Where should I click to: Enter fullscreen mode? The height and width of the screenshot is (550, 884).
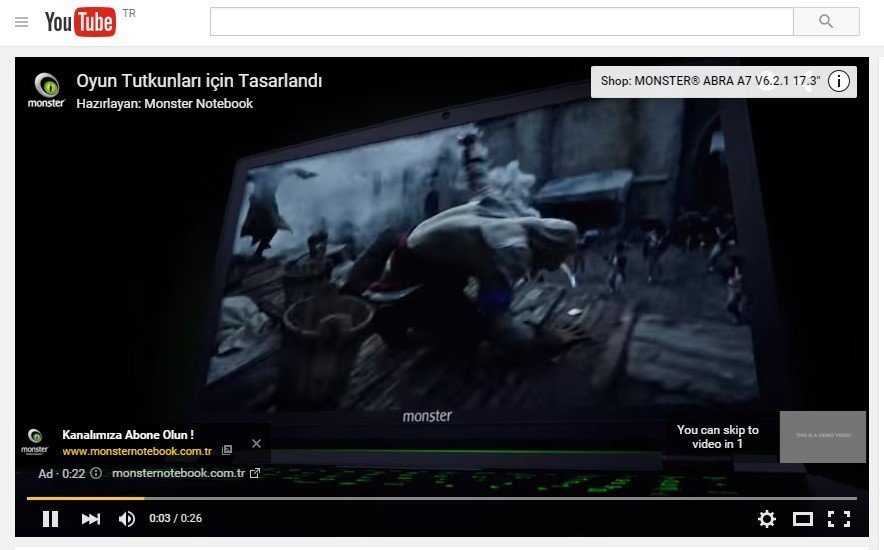[x=838, y=518]
